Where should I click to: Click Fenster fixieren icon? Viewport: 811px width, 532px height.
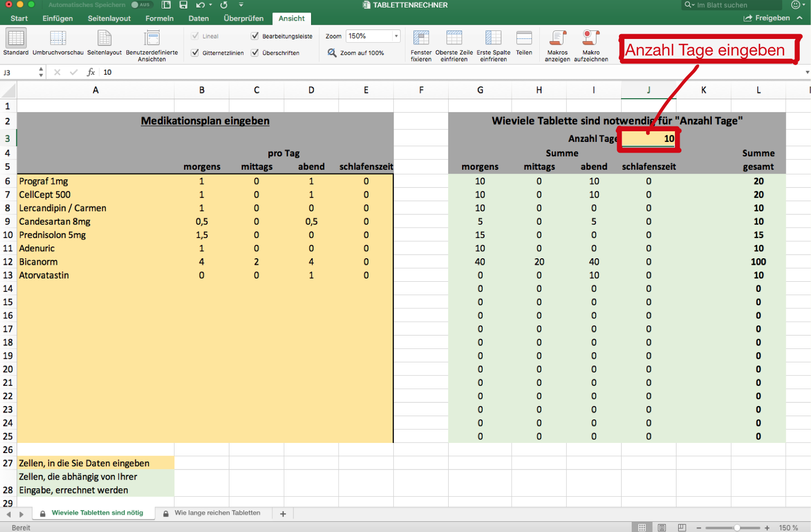[421, 38]
